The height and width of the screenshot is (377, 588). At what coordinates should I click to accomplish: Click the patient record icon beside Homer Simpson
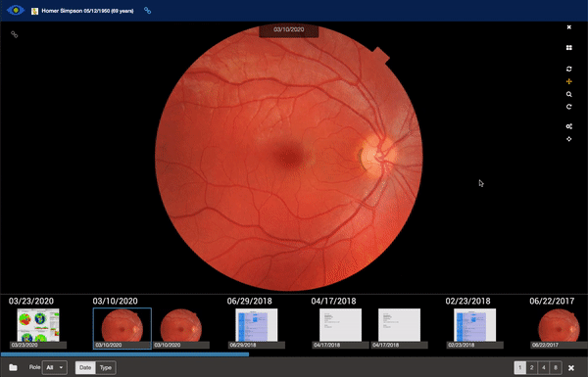34,11
